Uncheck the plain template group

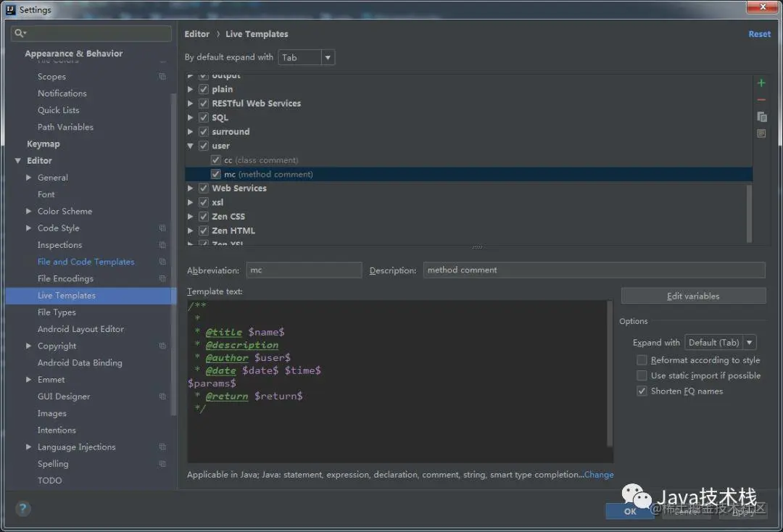pos(203,89)
